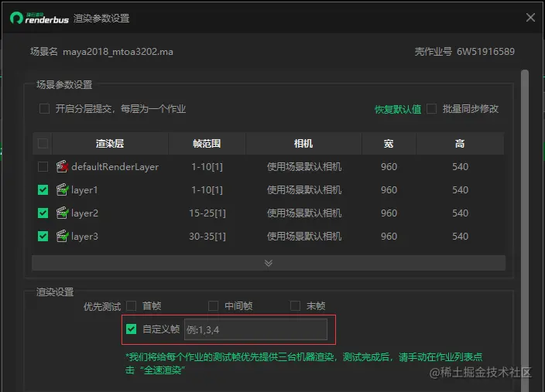
Task: Click the custom frame input field
Action: pos(255,329)
